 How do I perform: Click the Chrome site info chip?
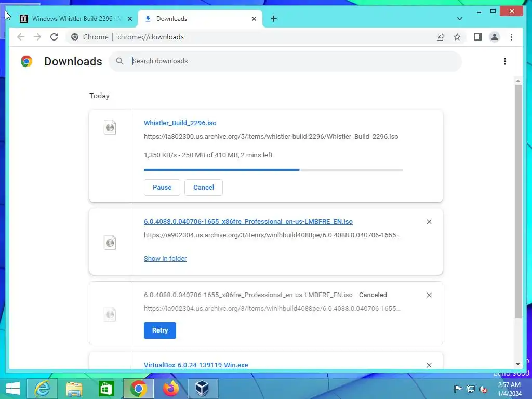click(89, 37)
